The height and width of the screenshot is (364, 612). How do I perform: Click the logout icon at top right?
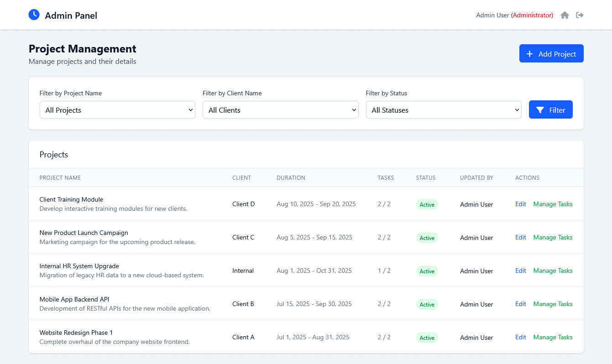pos(580,15)
